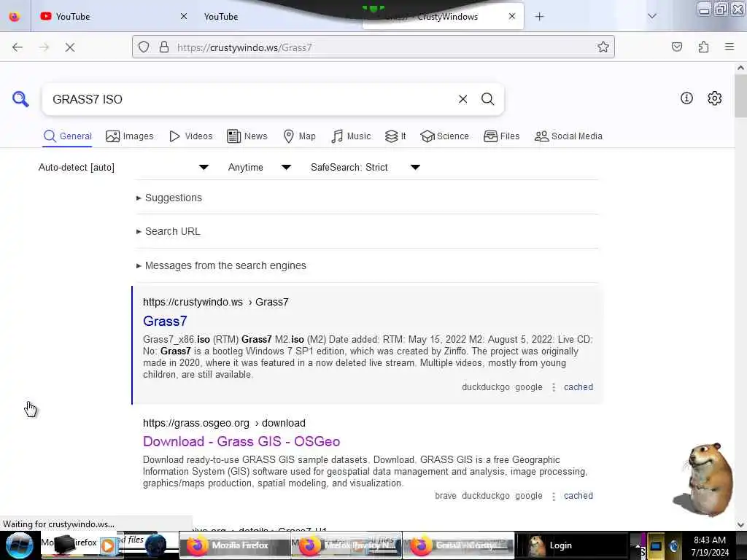
Task: View site security padlock info
Action: pos(164,47)
